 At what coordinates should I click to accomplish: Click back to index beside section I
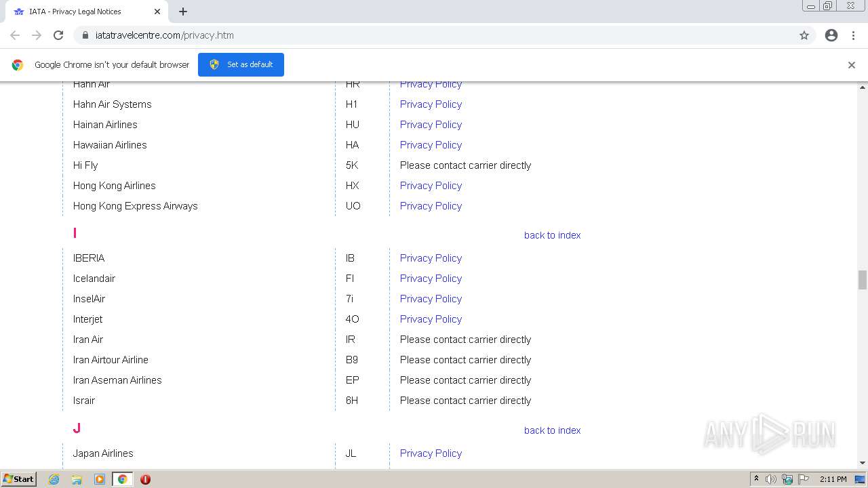point(552,235)
